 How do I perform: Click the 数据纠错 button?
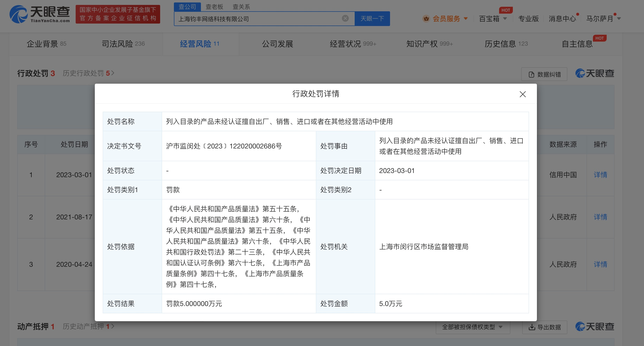click(x=544, y=74)
